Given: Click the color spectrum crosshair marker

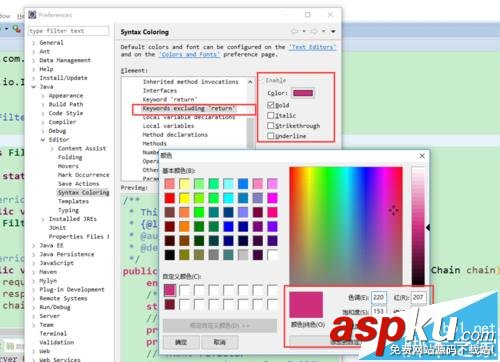Looking at the screenshot, I should [393, 211].
